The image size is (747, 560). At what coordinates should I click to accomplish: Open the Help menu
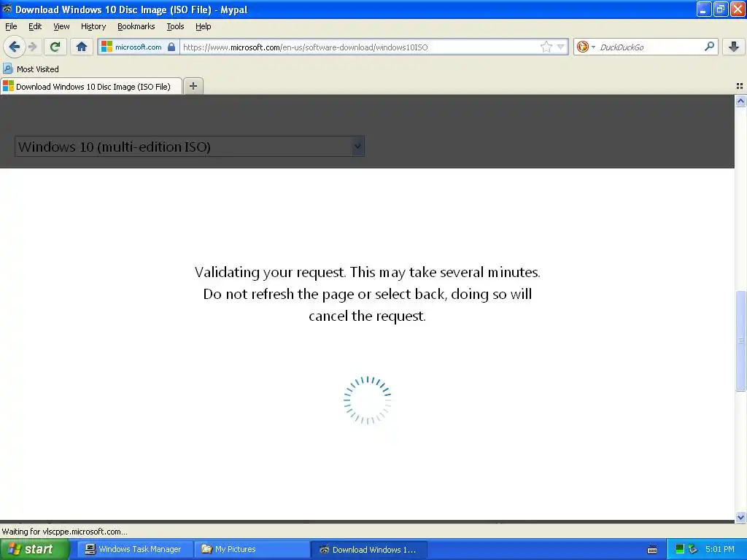(203, 26)
